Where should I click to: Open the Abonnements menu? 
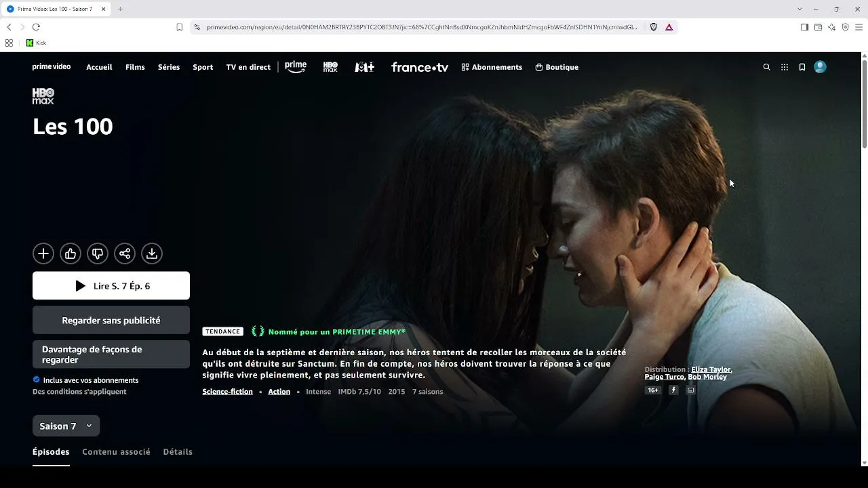click(x=492, y=67)
